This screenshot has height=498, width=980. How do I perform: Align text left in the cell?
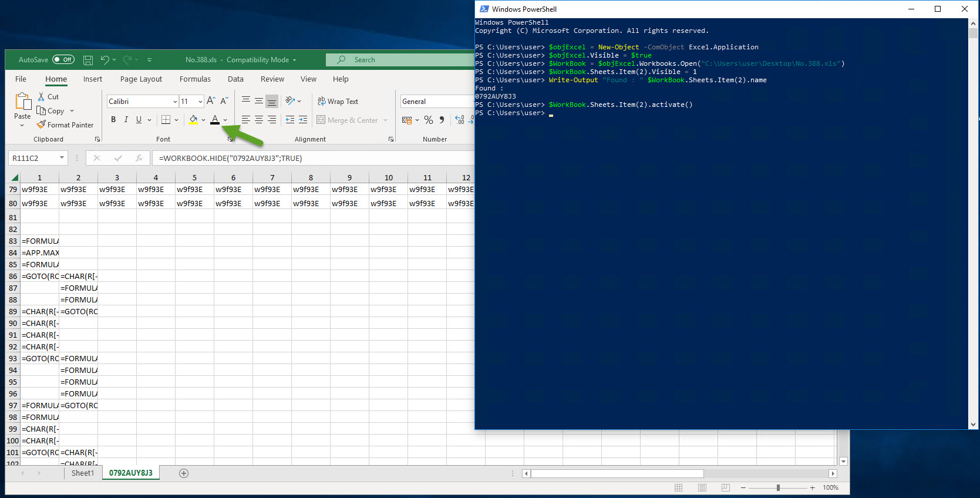[246, 119]
